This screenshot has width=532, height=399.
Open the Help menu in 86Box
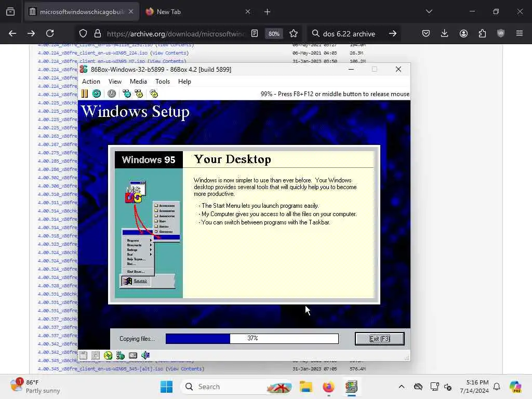[x=184, y=82]
